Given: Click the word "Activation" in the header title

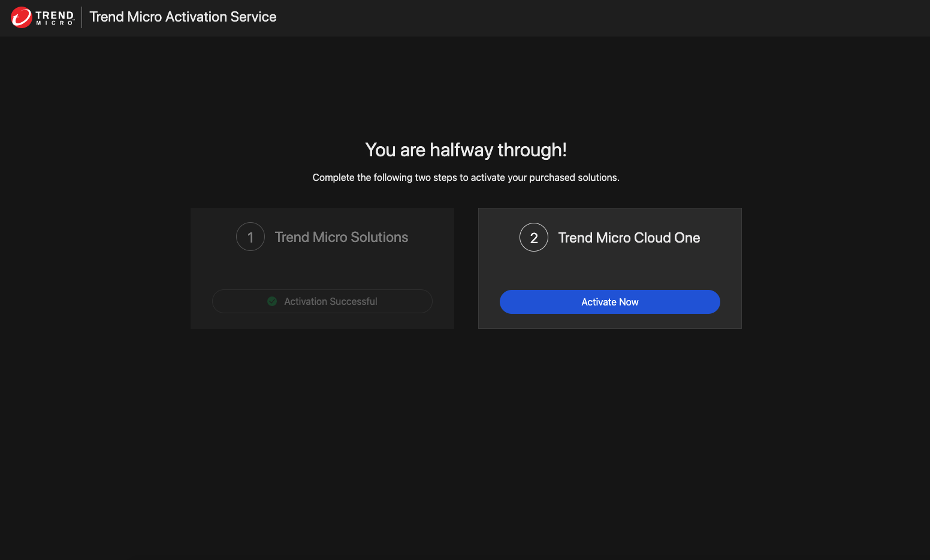Looking at the screenshot, I should tap(196, 17).
